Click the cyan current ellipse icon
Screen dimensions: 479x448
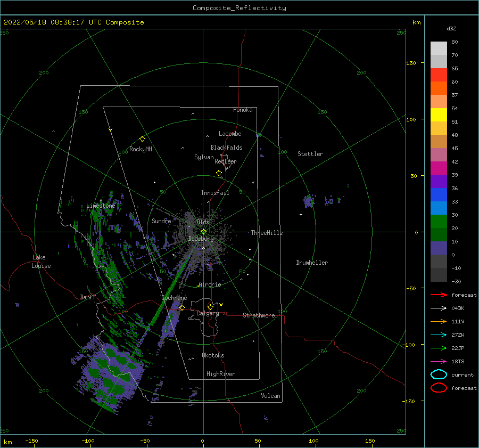click(439, 374)
